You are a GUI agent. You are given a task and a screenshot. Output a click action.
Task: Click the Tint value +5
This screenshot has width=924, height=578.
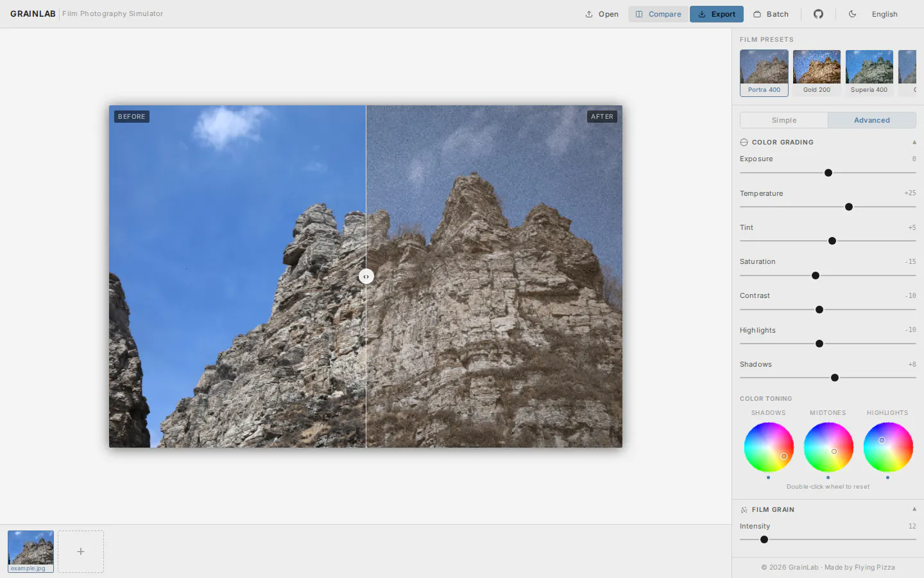click(x=912, y=228)
